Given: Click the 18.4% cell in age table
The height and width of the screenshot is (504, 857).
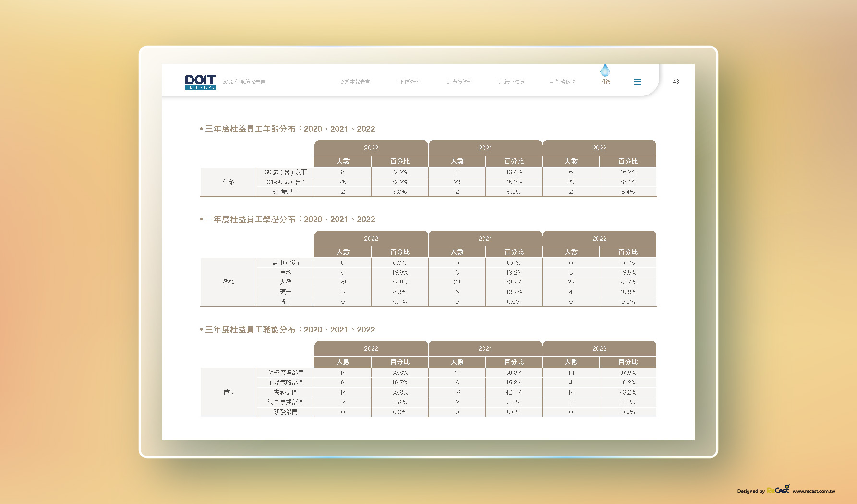Looking at the screenshot, I should tap(514, 172).
